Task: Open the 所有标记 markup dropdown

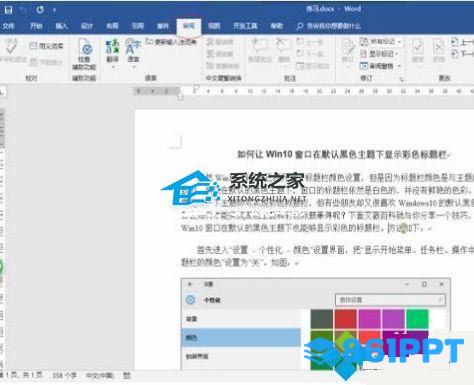Action: point(380,42)
